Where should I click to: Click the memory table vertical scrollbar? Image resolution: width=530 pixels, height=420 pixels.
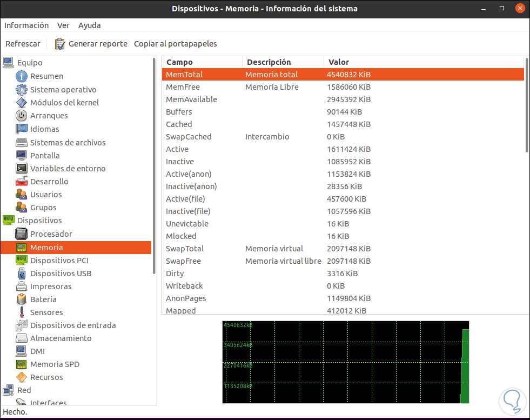coord(527,105)
